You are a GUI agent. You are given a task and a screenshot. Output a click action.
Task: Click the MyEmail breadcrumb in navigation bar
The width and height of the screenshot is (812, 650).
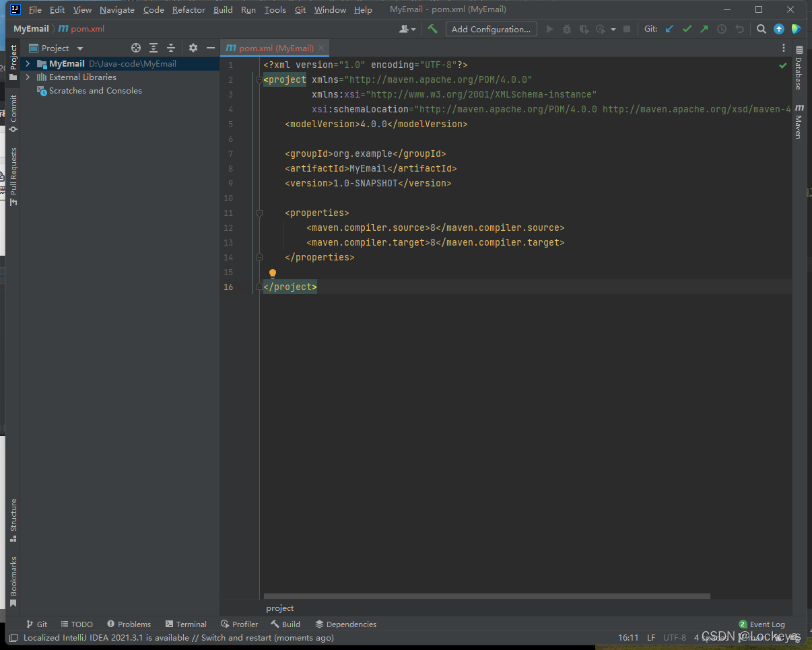(31, 29)
